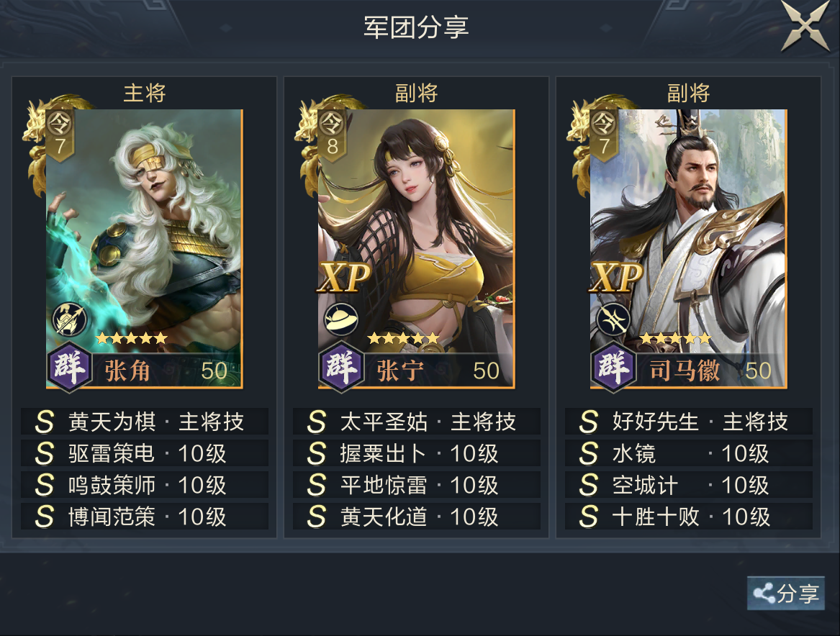
Task: Click the 群 faction badge on 司马徽 card
Action: (x=614, y=368)
